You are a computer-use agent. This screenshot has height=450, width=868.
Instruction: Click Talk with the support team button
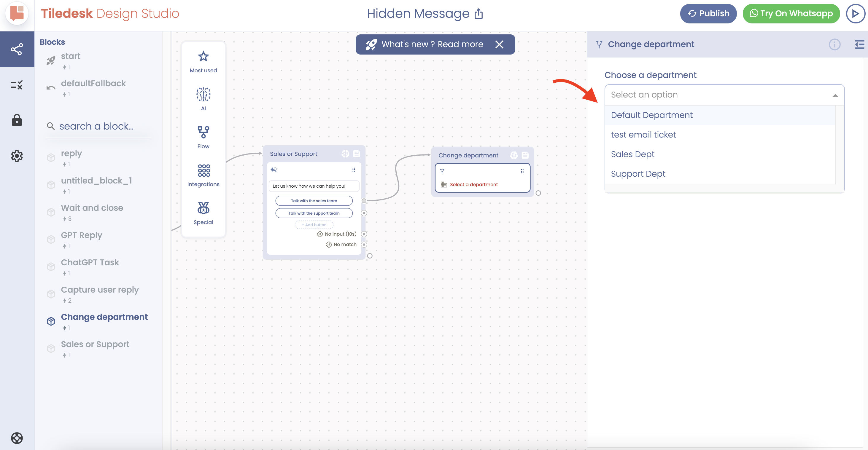(314, 213)
